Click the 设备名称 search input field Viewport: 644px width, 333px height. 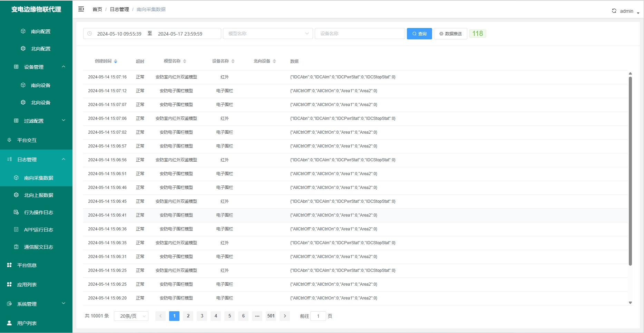[360, 34]
